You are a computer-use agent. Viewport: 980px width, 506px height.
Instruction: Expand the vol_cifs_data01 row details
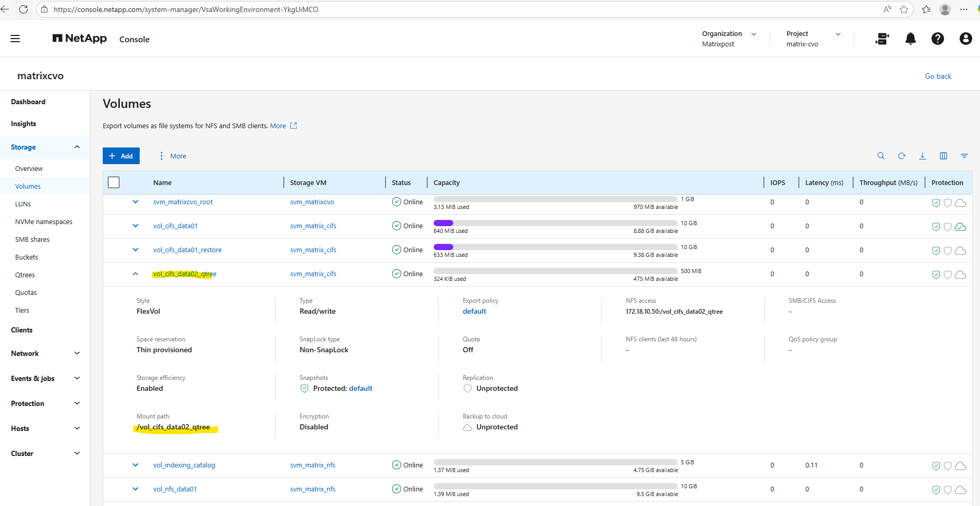tap(136, 226)
